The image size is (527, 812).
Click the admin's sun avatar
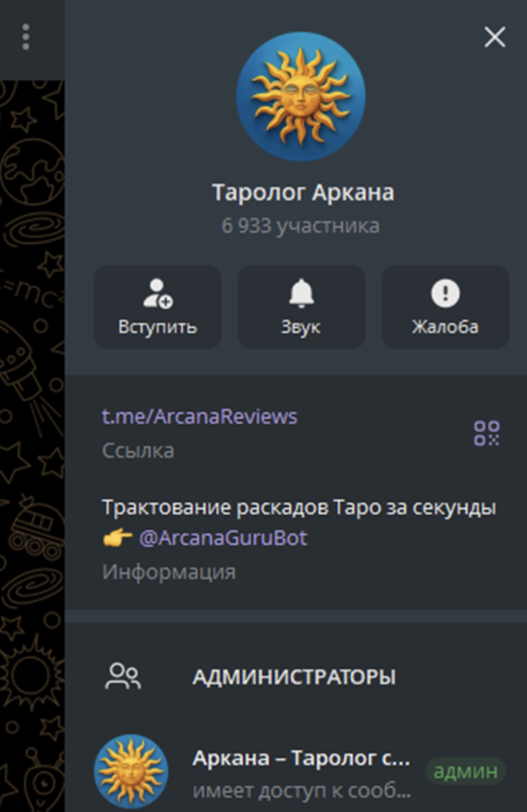pyautogui.click(x=131, y=772)
